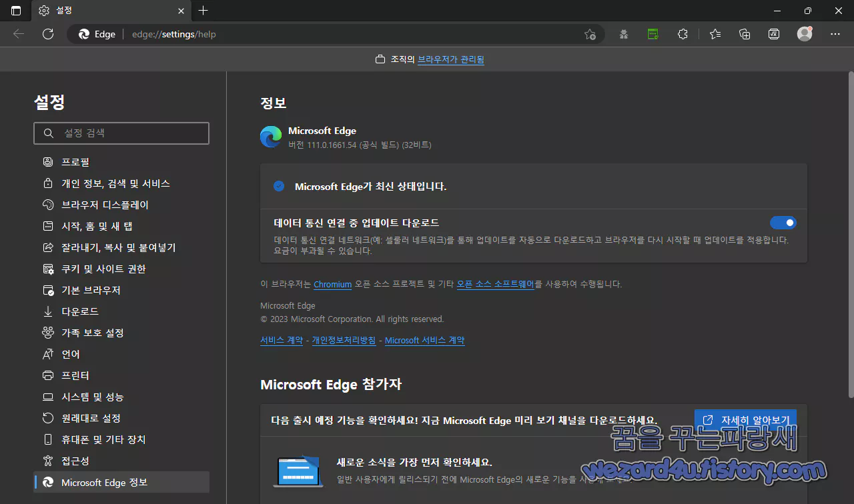This screenshot has width=854, height=504.
Task: Open the Chromium link
Action: click(332, 284)
